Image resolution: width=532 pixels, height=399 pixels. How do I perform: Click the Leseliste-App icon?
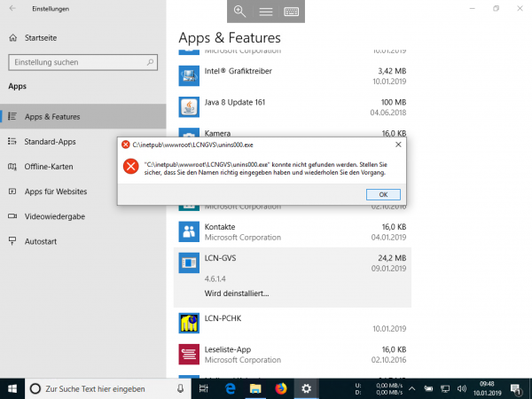(x=188, y=354)
